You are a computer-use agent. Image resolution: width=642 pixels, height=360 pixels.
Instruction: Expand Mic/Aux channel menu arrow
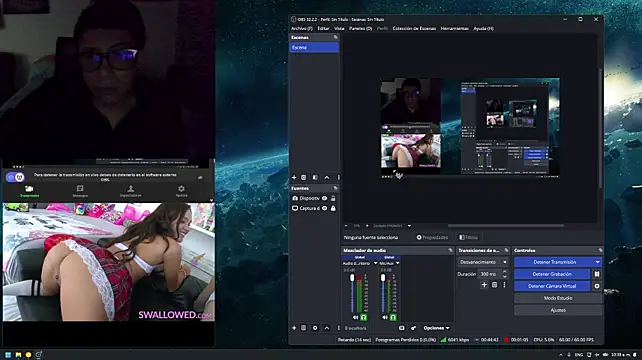(398, 263)
